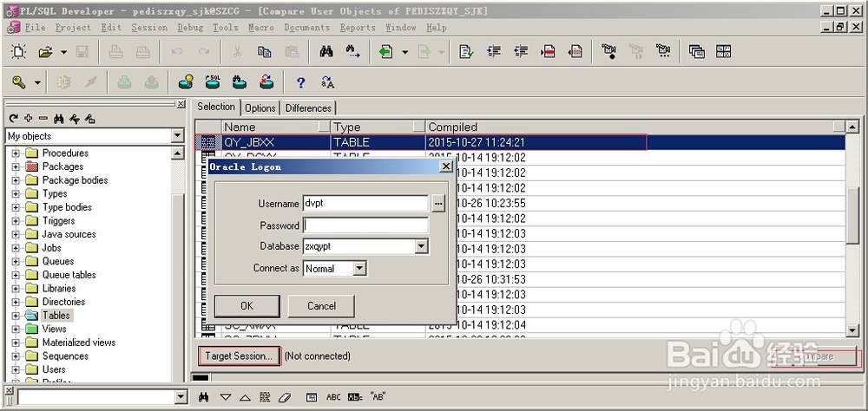868x411 pixels.
Task: Open the Database dropdown in Oracle Logon
Action: pos(422,246)
